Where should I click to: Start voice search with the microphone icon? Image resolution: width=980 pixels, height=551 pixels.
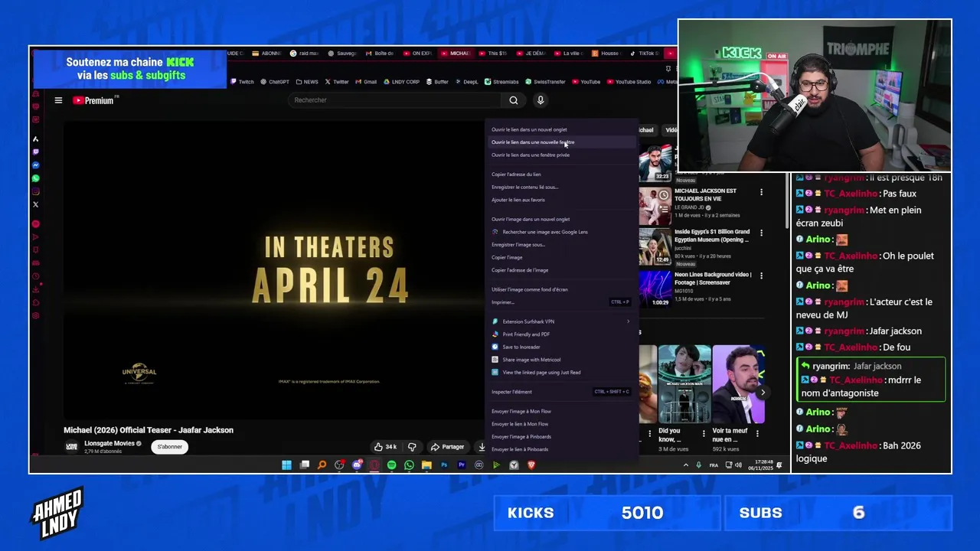click(x=541, y=100)
